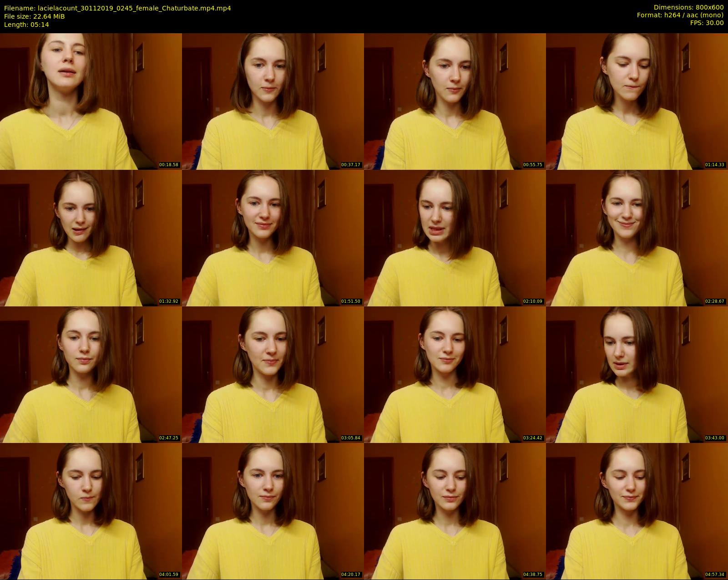Select the thumbnail timestamped 02:10.09
728x580 pixels.
[455, 238]
